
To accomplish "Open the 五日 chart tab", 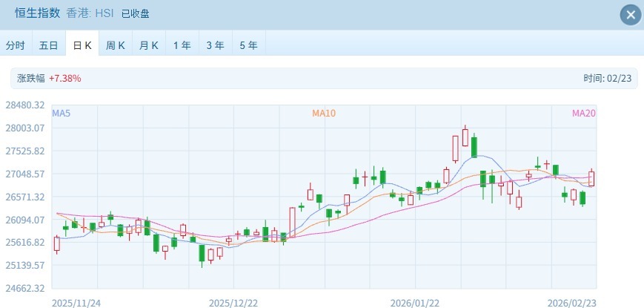I will click(49, 45).
